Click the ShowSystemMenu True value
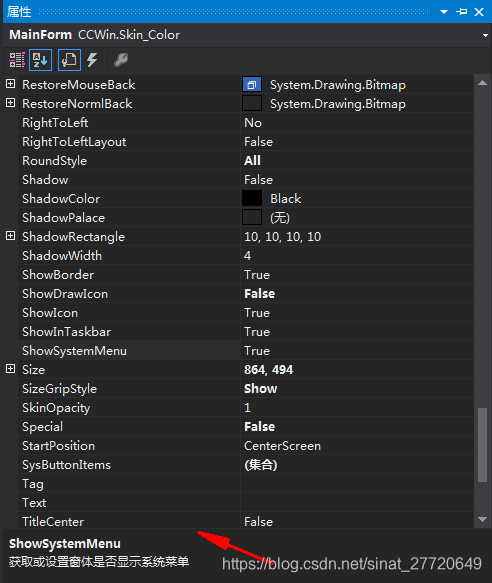492x583 pixels. click(x=257, y=351)
